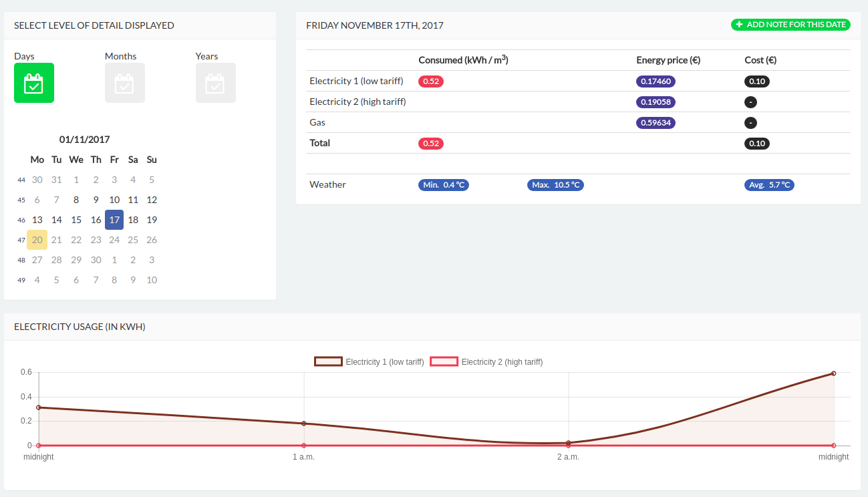The height and width of the screenshot is (497, 868).
Task: Click the 1 a.m. low tariff data point
Action: click(304, 424)
